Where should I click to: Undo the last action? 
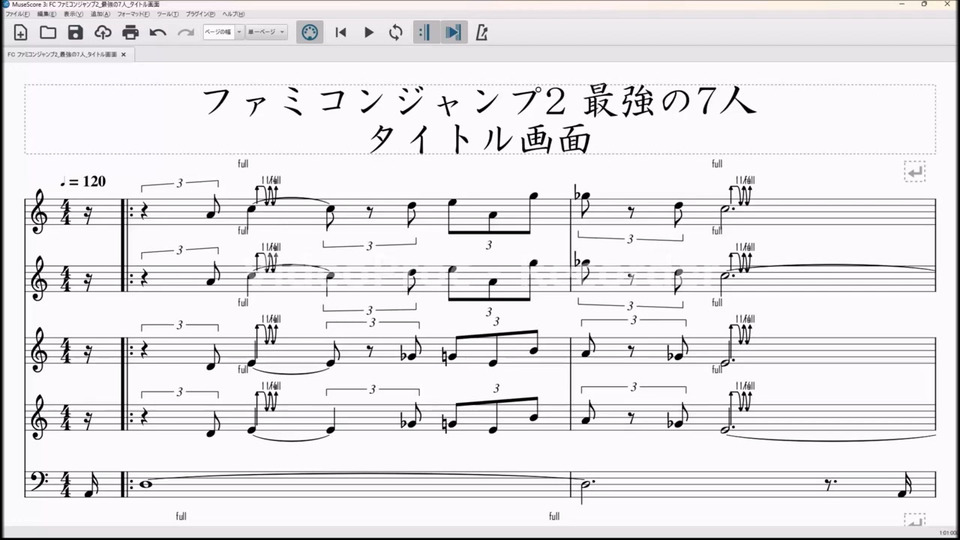(158, 32)
